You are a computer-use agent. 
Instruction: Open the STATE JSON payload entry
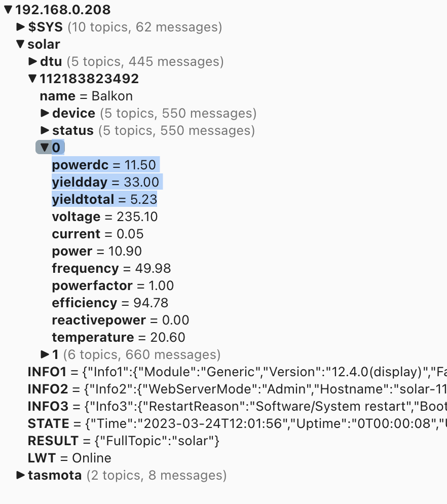(152, 423)
